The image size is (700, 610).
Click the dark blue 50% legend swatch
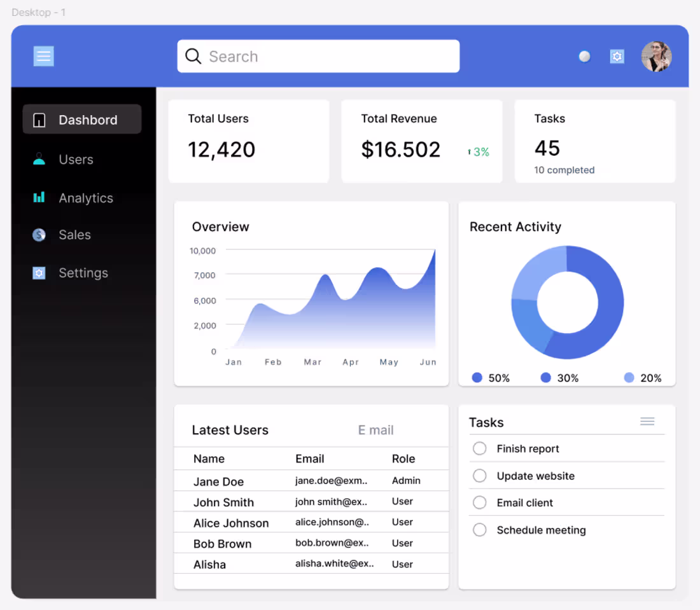click(x=477, y=377)
